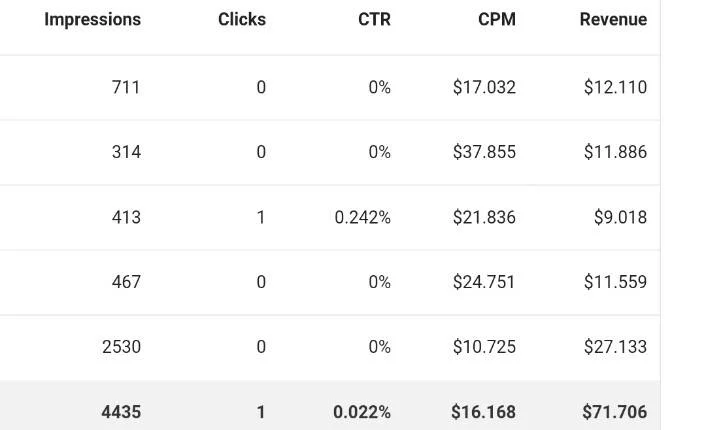Click the 314 impressions cell
This screenshot has height=430, width=706.
126,152
